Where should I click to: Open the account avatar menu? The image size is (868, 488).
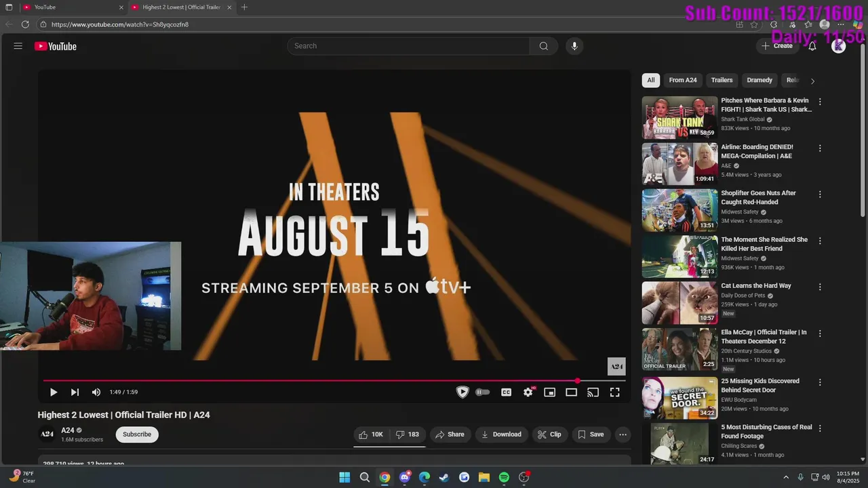pos(839,46)
